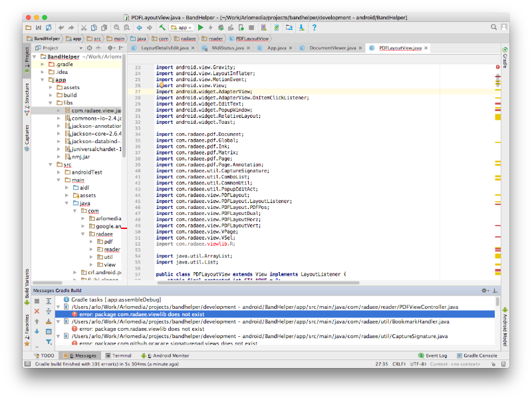Viewport: 532px width, 400px height.
Task: Open the Project view selector dropdown
Action: [55, 48]
